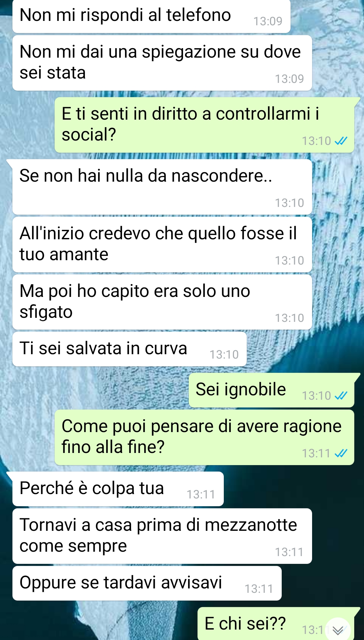Screen dimensions: 364x640
Task: Select 'Come puoi pensare di avere ragione' bubble
Action: (204, 437)
